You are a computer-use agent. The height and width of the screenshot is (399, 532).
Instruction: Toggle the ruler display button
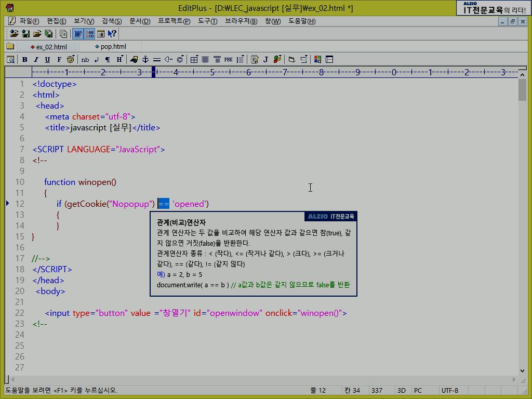[101, 34]
